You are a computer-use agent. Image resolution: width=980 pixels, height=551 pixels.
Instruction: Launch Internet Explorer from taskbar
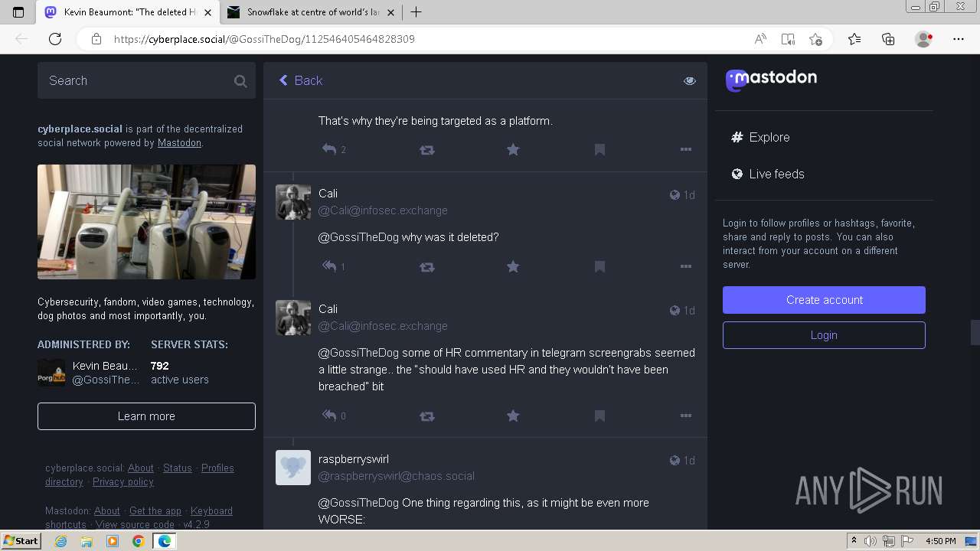coord(61,541)
